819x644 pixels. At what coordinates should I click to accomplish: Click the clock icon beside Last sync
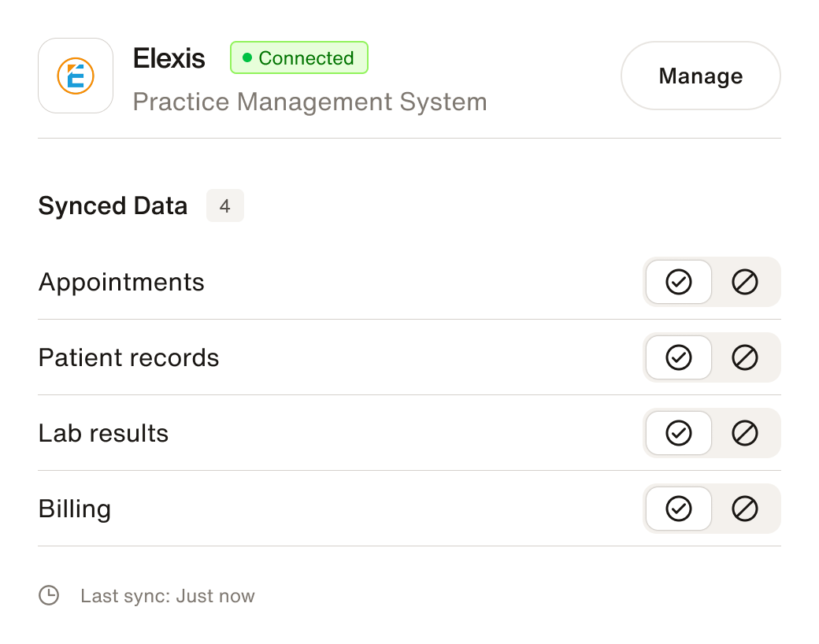(49, 595)
